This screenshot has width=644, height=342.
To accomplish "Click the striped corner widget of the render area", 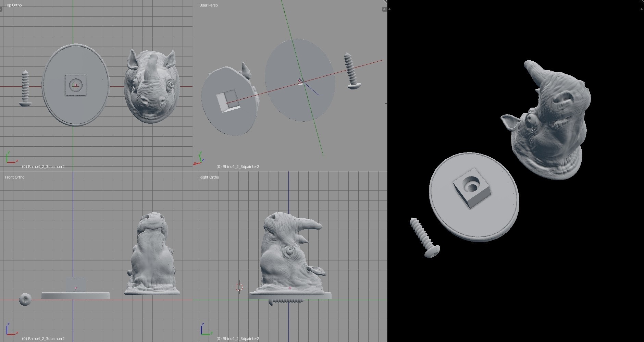I will (642, 2).
